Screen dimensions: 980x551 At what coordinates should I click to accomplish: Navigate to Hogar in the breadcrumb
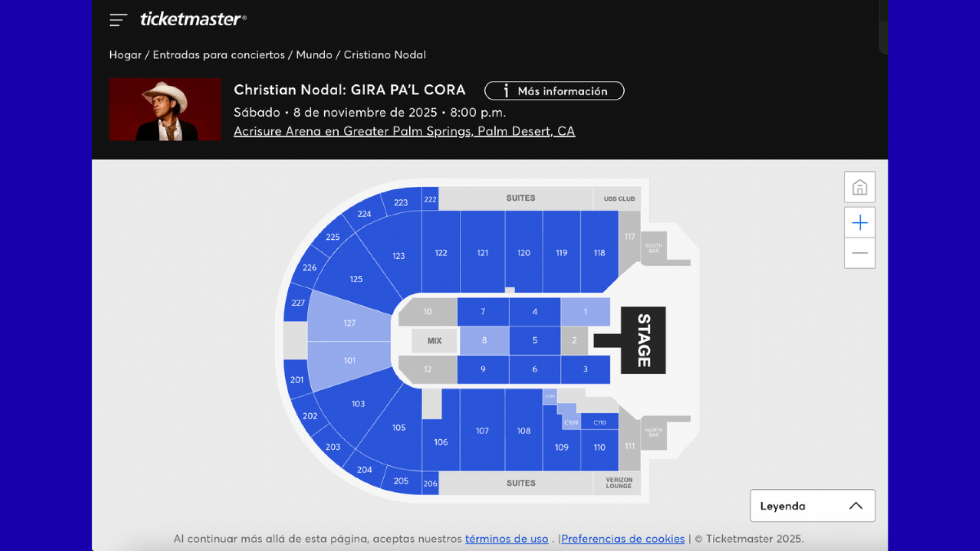coord(125,54)
